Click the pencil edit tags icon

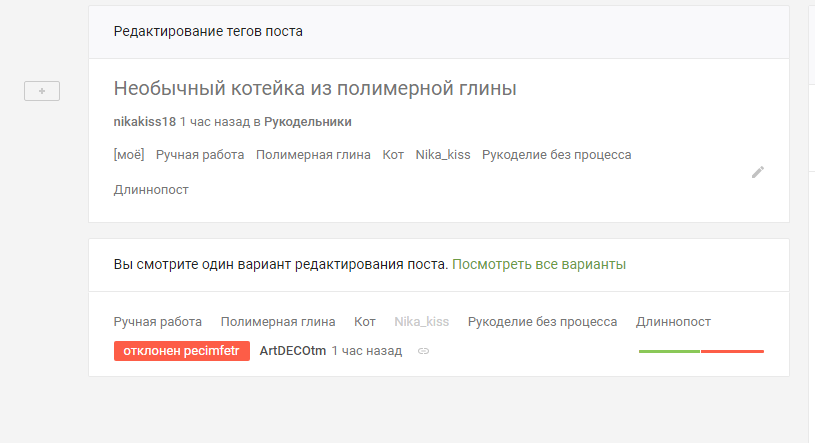pos(757,172)
